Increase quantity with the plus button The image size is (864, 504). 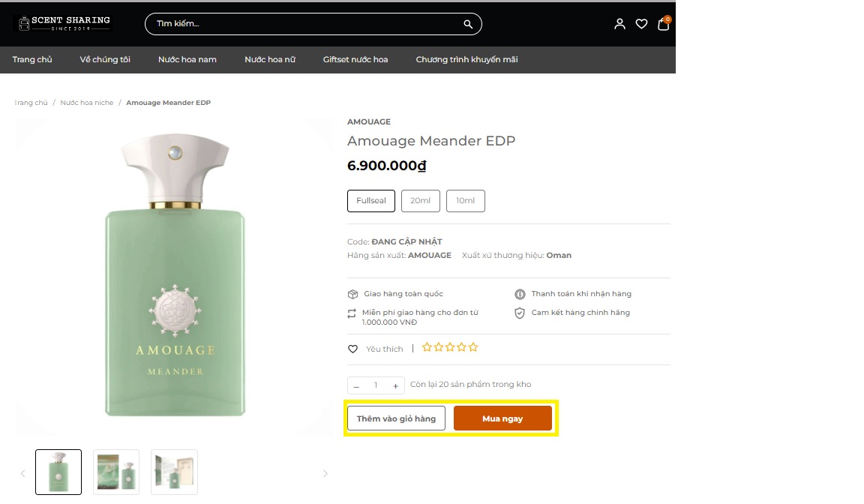[395, 385]
